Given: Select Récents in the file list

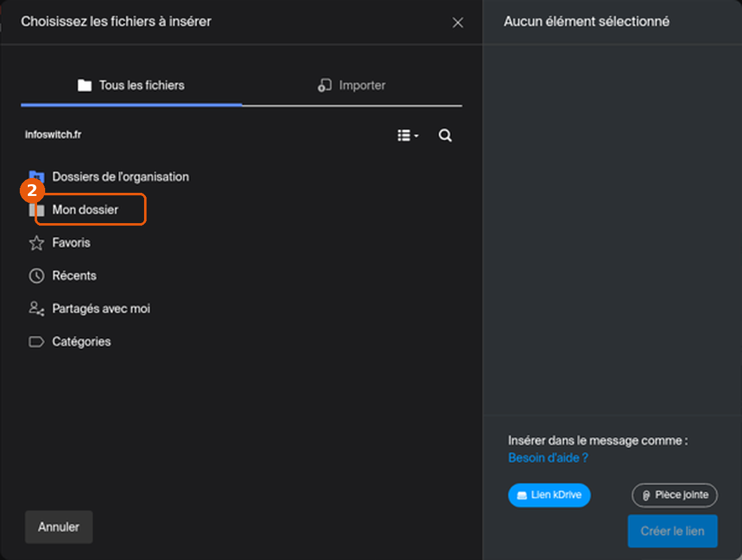Looking at the screenshot, I should click(x=74, y=276).
